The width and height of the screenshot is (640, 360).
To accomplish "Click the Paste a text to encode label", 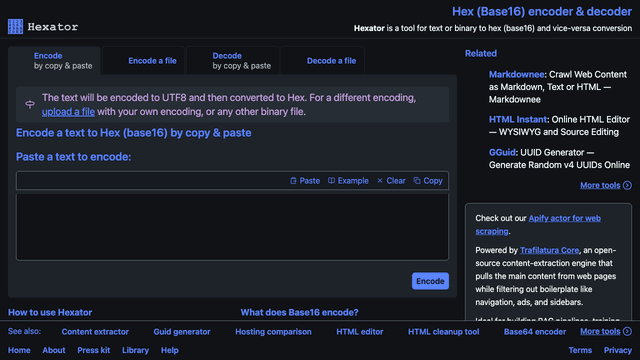I will point(73,157).
